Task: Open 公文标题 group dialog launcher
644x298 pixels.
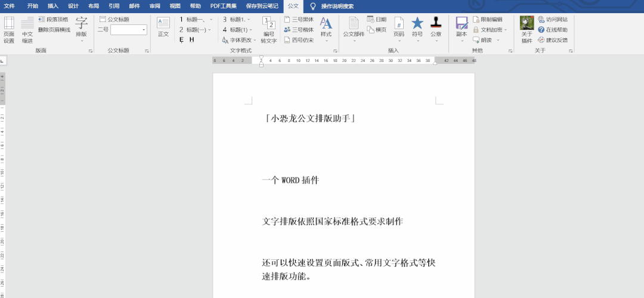Action: pyautogui.click(x=147, y=51)
